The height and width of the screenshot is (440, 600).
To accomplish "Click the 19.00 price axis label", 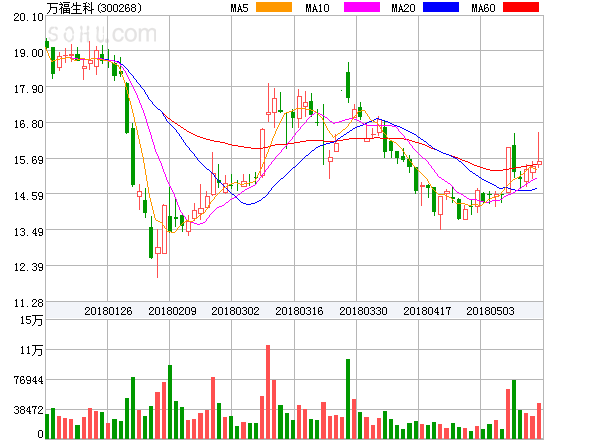I will coord(29,53).
